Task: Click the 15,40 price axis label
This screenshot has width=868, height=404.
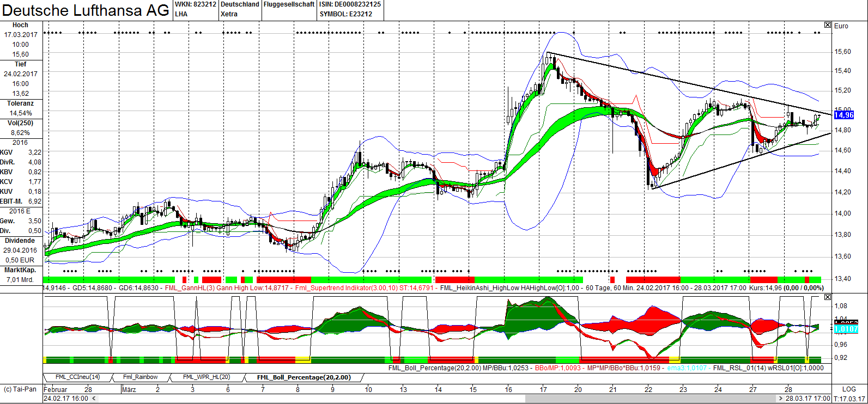Action: point(842,71)
